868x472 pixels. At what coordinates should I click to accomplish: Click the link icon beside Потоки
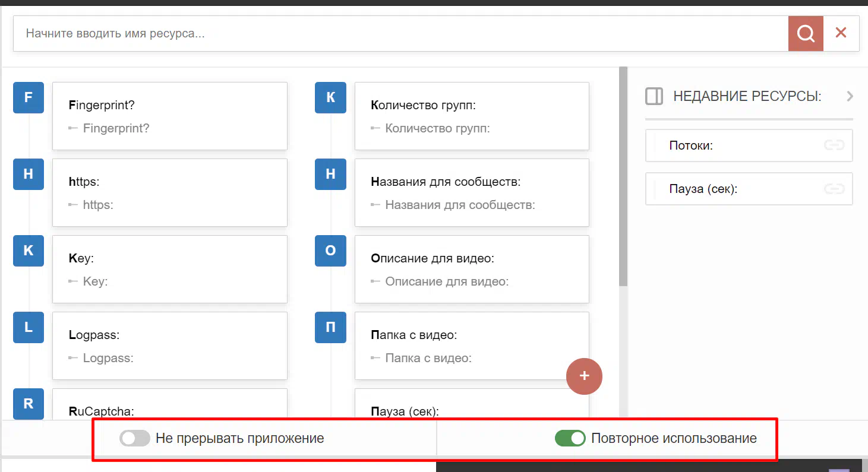[834, 145]
